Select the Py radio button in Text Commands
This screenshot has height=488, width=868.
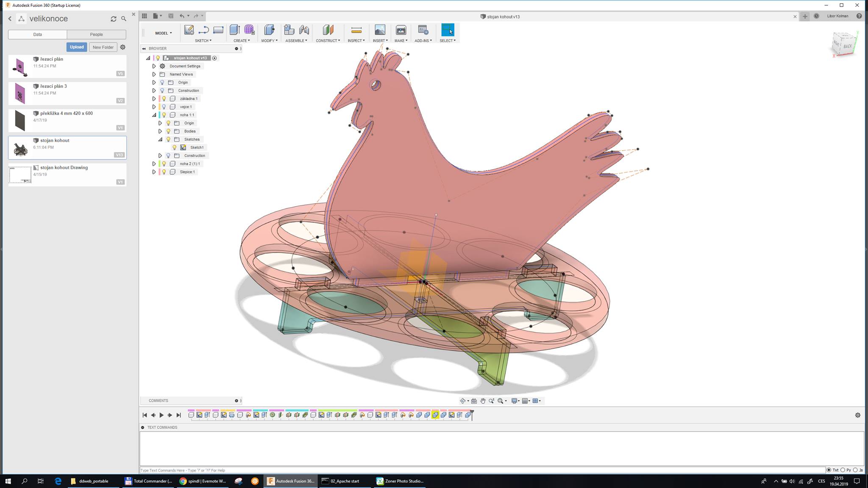tap(843, 470)
